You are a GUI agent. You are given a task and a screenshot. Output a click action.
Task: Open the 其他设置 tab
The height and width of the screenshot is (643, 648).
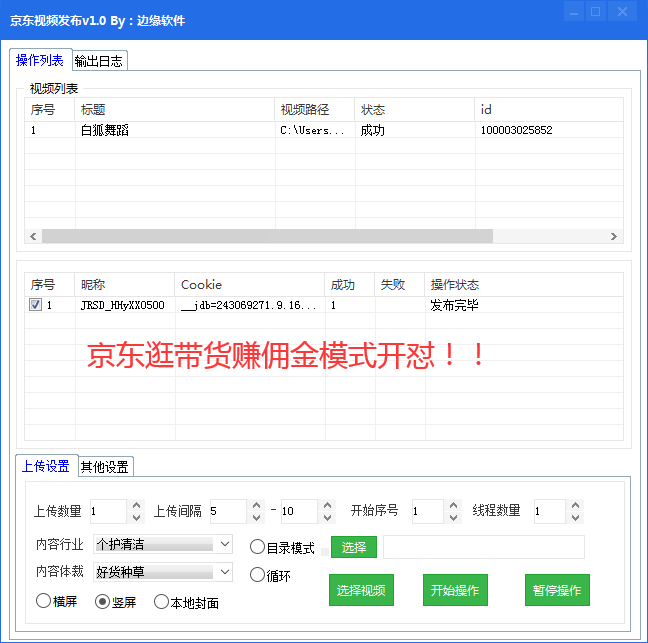click(x=105, y=467)
